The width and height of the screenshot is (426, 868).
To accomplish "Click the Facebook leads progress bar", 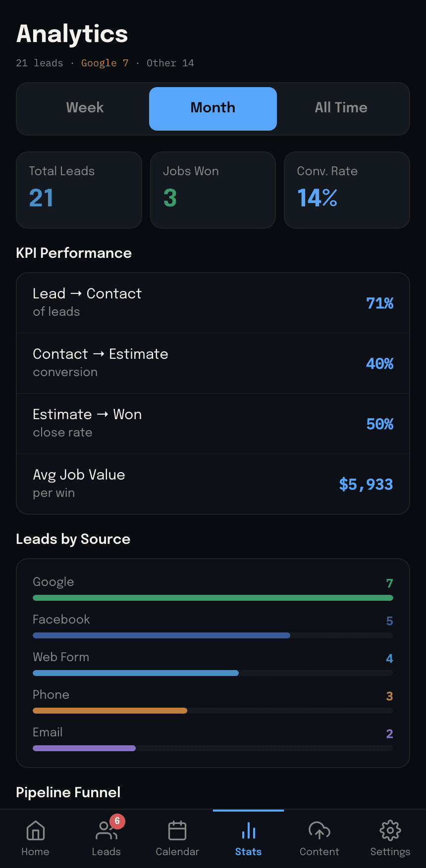I will click(213, 635).
